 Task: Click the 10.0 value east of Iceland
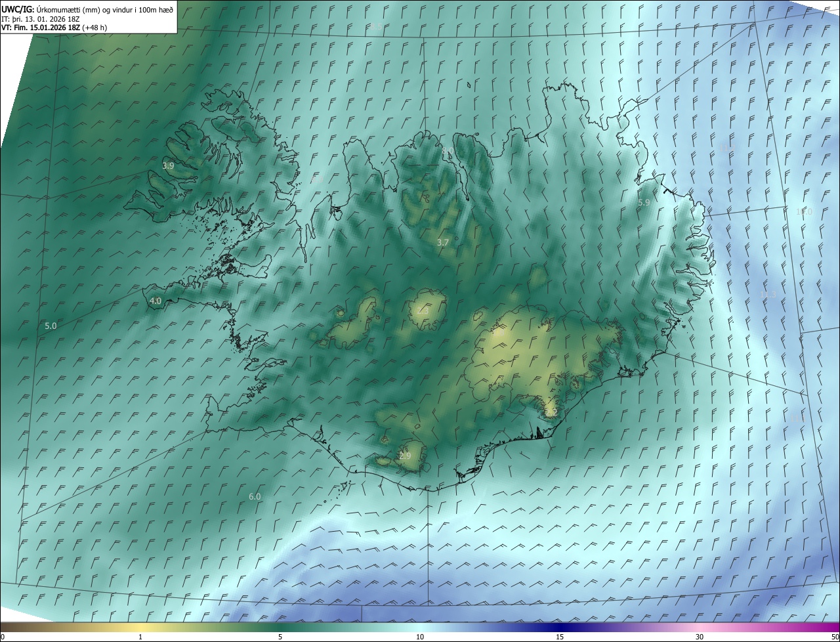(x=804, y=212)
